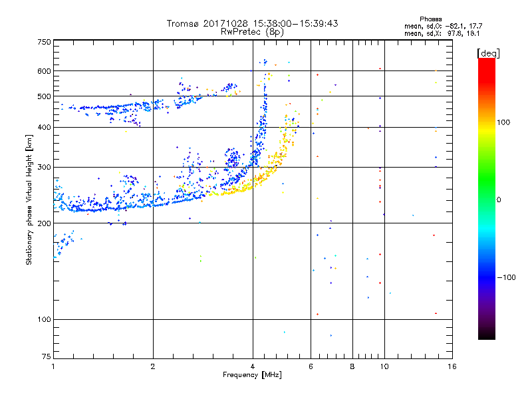The width and height of the screenshot is (532, 399).
Task: Select the mean, sd,X: 97.8, 18.1 line
Action: click(442, 33)
